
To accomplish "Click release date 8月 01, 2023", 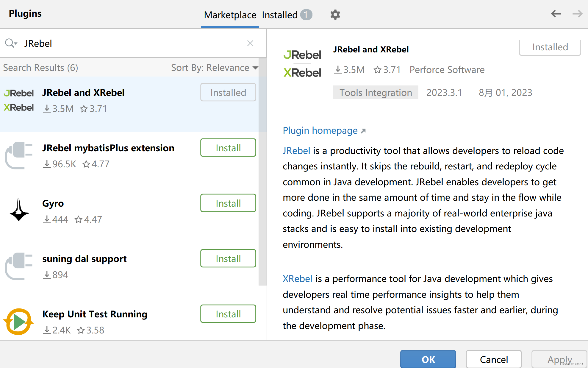I will [505, 93].
